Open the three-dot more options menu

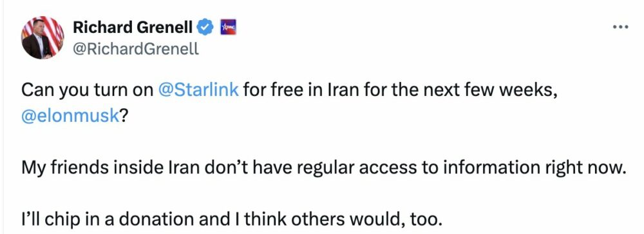(x=620, y=27)
